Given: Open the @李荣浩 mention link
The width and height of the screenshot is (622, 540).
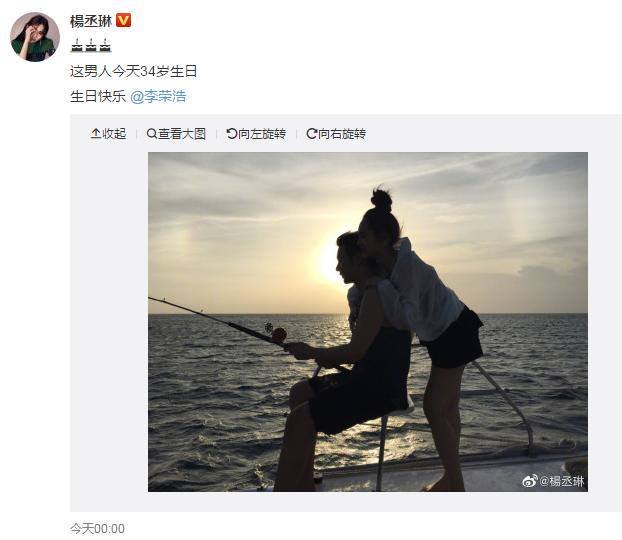Looking at the screenshot, I should coord(158,96).
